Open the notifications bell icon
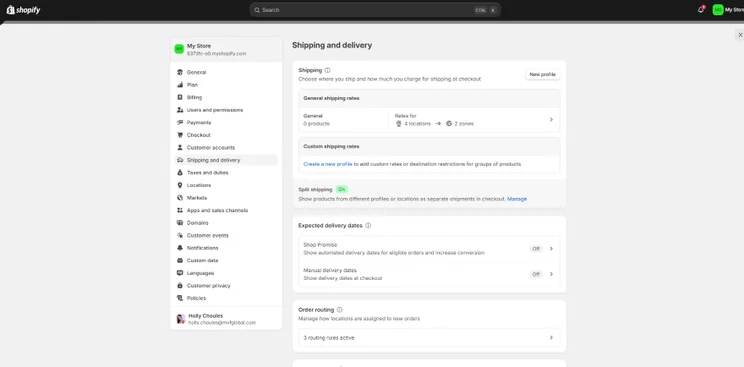 click(701, 9)
